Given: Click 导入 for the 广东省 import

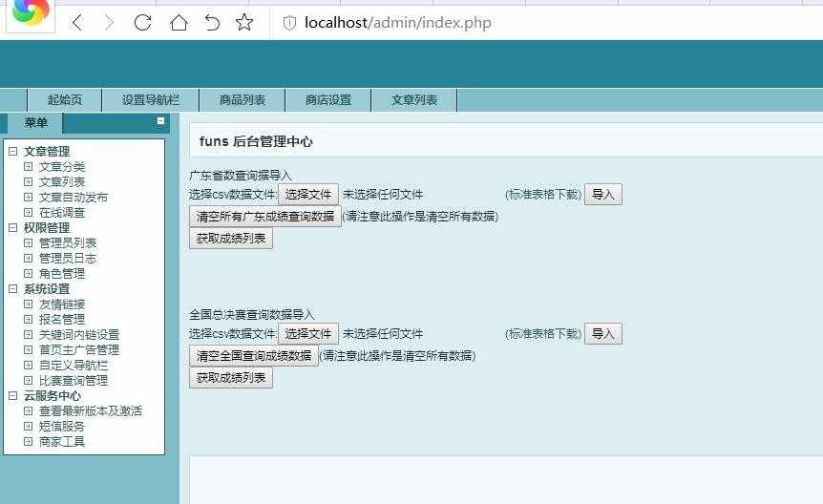Looking at the screenshot, I should pyautogui.click(x=603, y=195).
